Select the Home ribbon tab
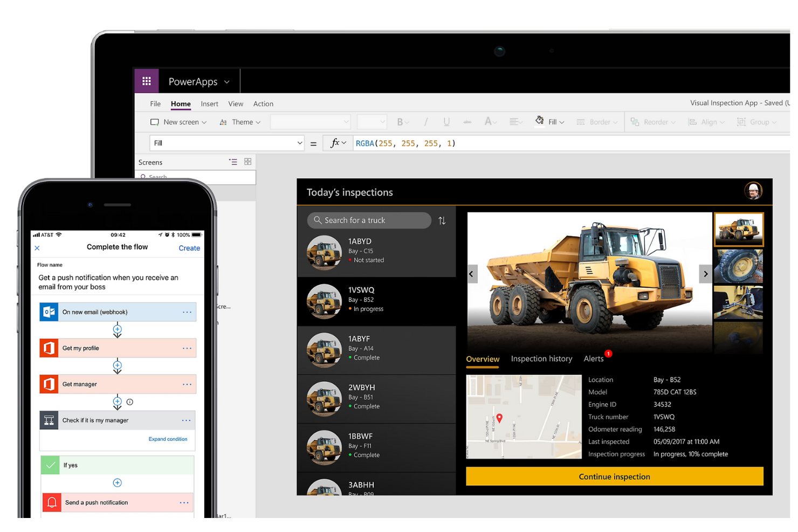The image size is (798, 532). tap(181, 104)
